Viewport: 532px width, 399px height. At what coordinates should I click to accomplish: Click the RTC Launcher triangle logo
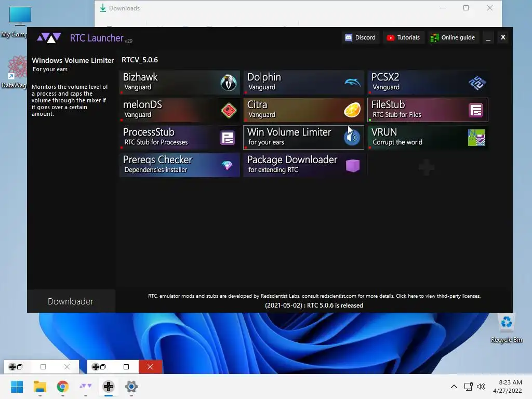tap(49, 37)
